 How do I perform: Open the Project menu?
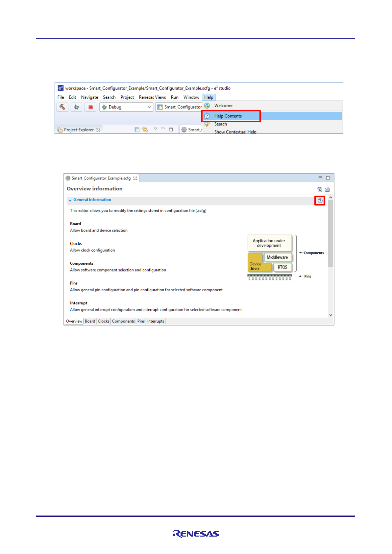coord(127,97)
